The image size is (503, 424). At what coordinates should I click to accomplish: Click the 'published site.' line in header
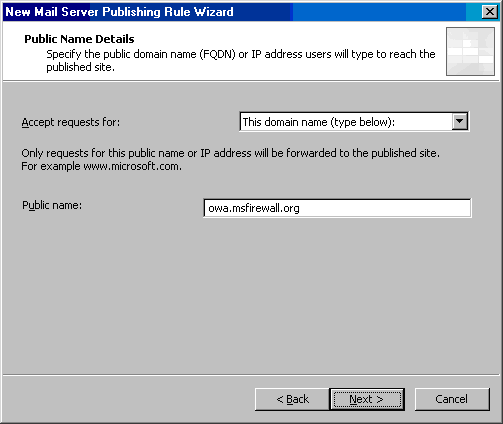[80, 67]
